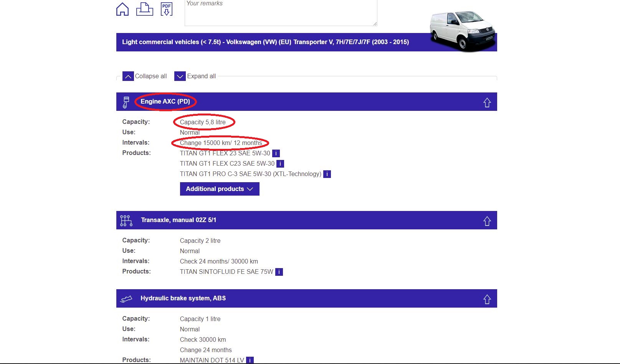This screenshot has height=364, width=620.
Task: Click the Check 30000 km interval text
Action: point(203,339)
